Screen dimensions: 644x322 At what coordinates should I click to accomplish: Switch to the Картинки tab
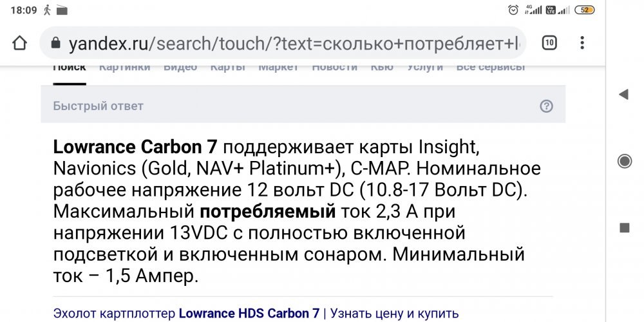[124, 67]
